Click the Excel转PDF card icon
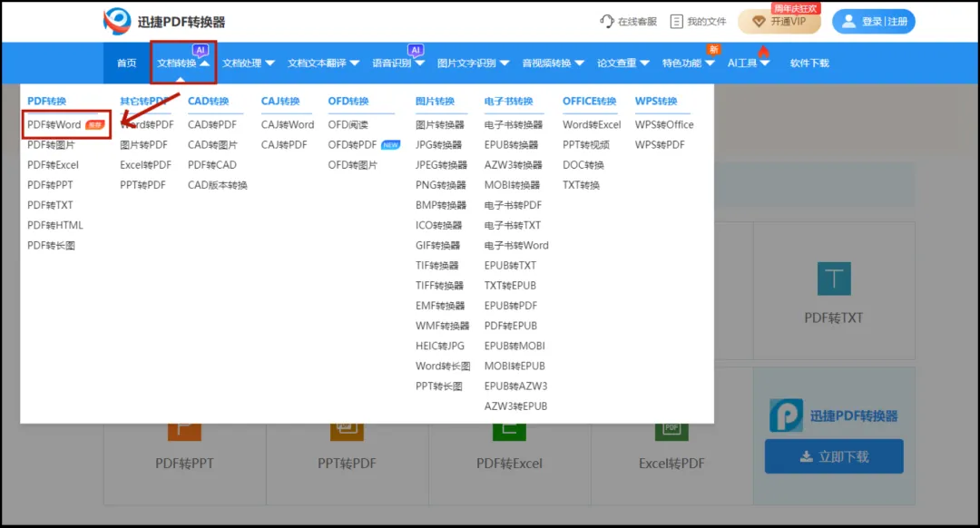 (671, 432)
